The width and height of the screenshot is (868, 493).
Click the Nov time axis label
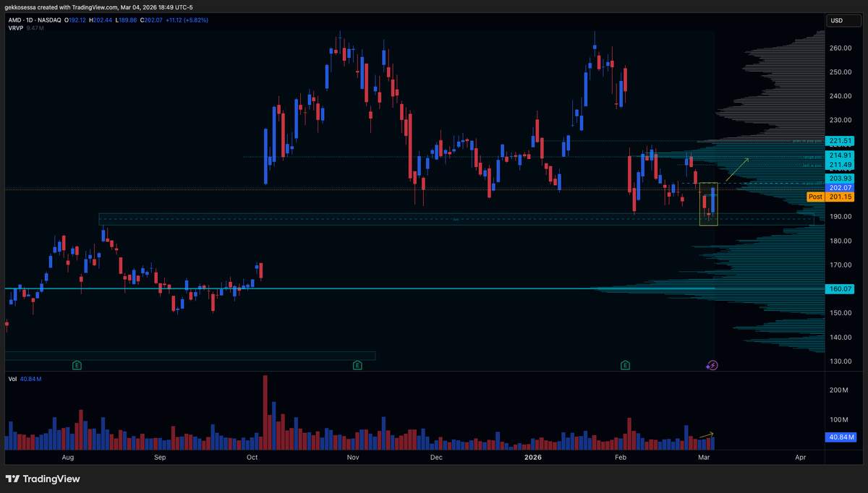click(352, 458)
